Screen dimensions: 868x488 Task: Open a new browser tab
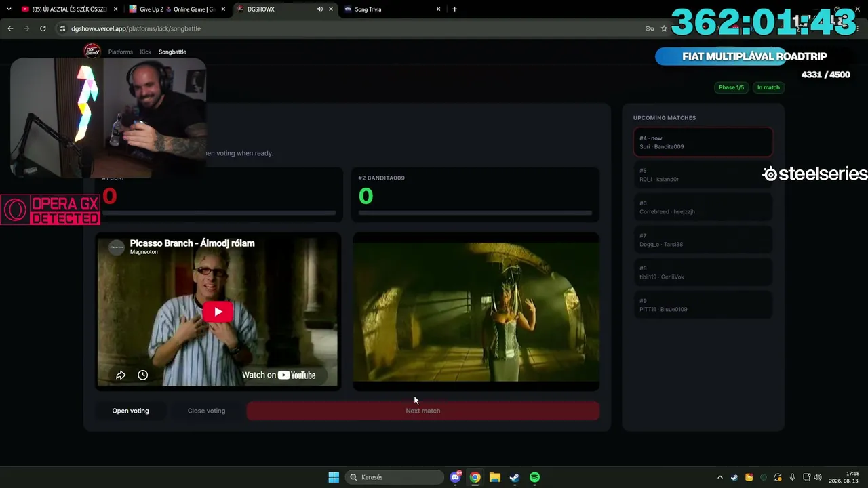(x=454, y=9)
